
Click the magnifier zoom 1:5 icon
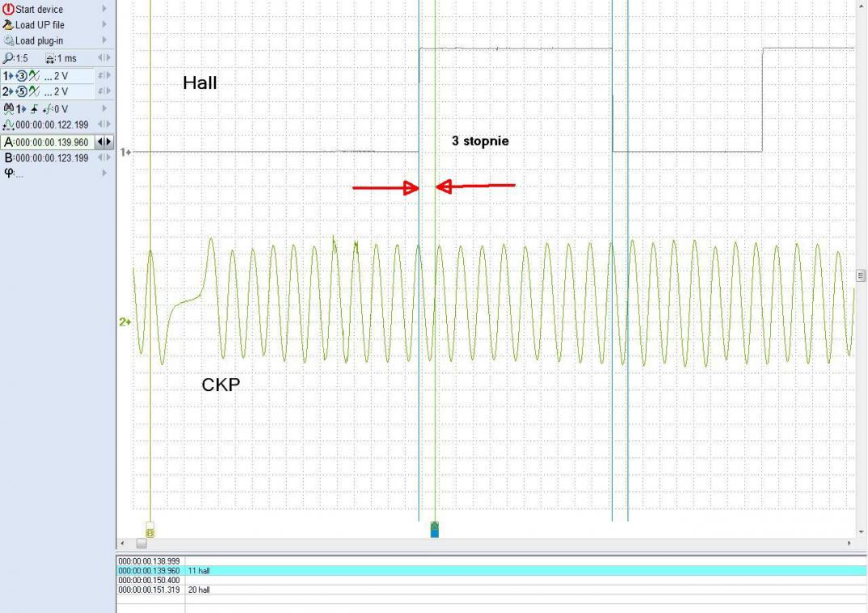[x=8, y=58]
